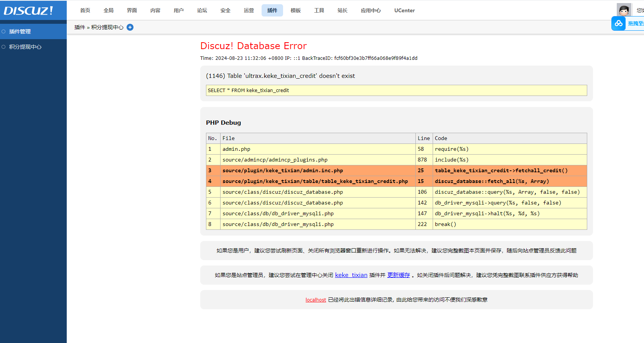Viewport: 644px width, 343px height.
Task: Click the break() code cell
Action: (510, 224)
